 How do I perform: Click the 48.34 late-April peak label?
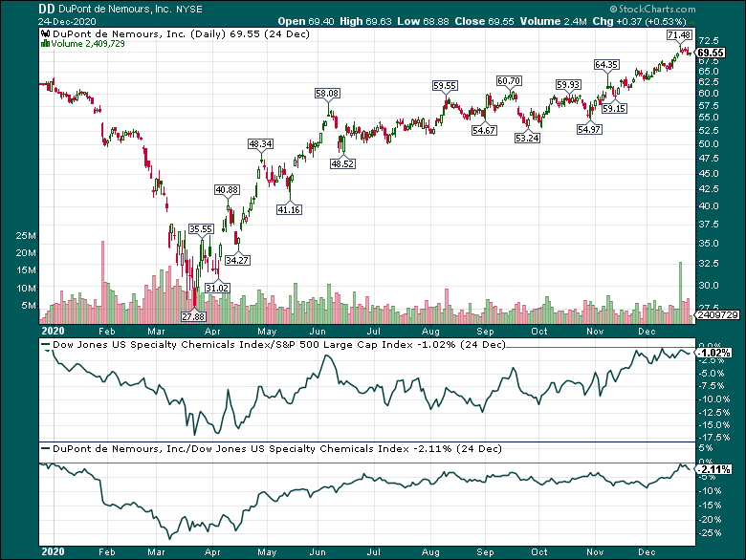pyautogui.click(x=261, y=143)
